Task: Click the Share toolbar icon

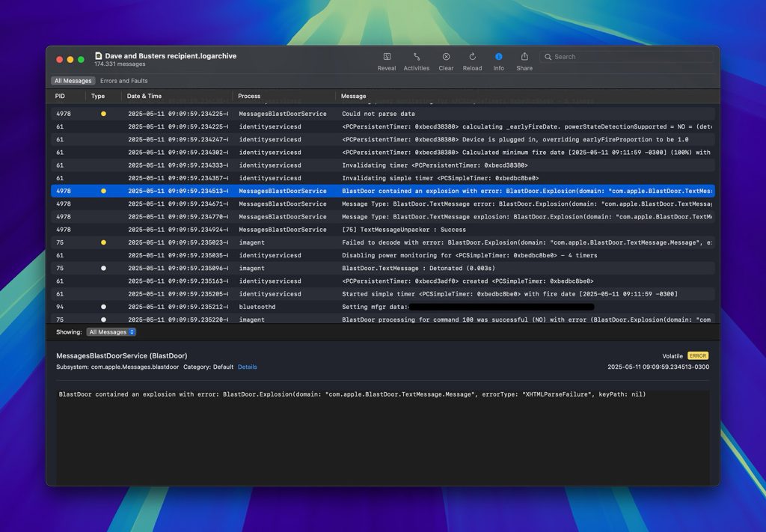Action: [524, 57]
